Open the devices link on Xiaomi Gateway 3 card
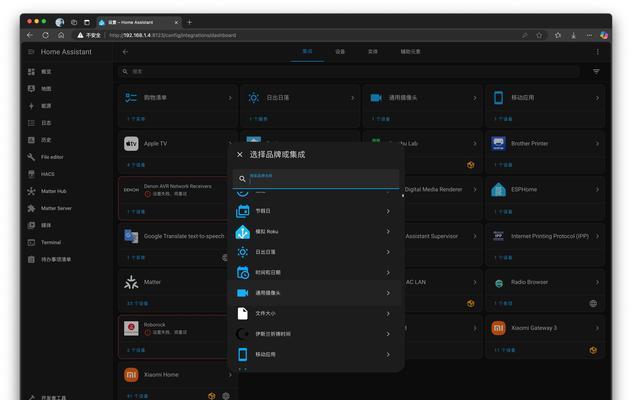 coord(505,350)
